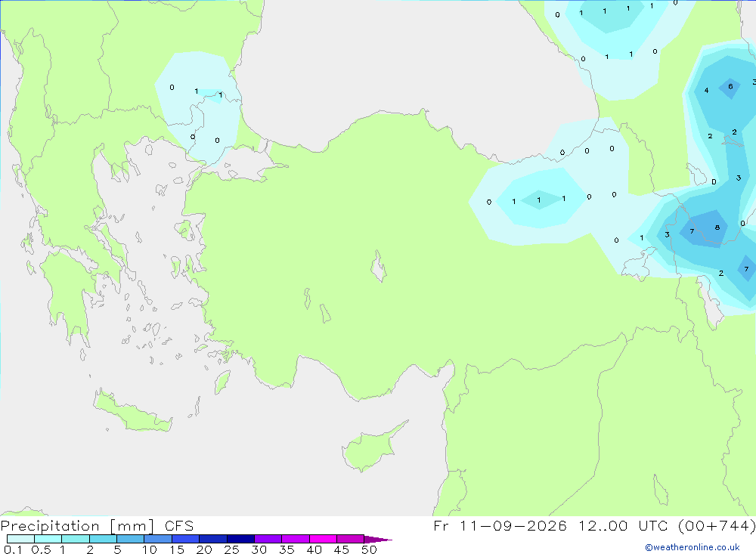
Task: Click the '20' legend scale label
Action: [204, 549]
